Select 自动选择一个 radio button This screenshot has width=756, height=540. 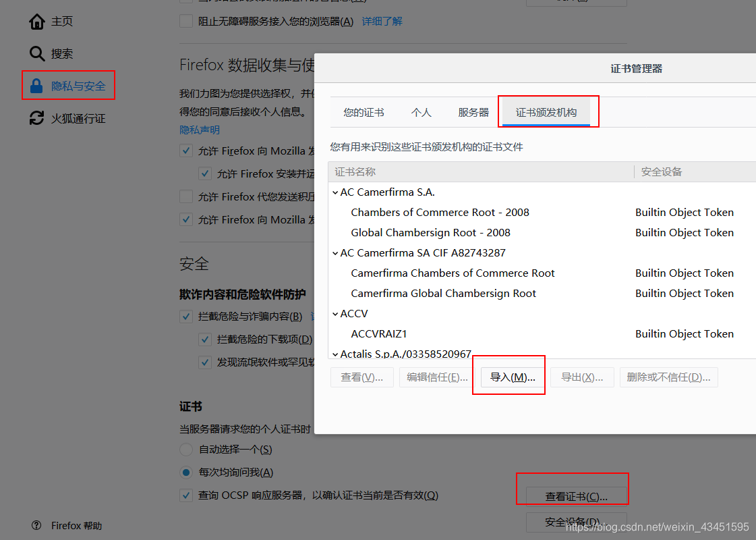186,450
